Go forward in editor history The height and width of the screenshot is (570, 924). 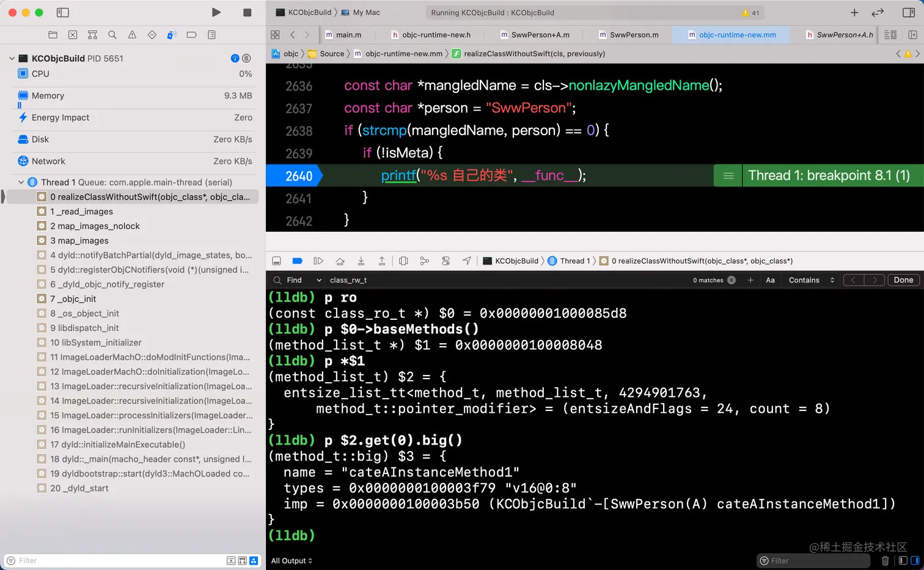[x=307, y=35]
